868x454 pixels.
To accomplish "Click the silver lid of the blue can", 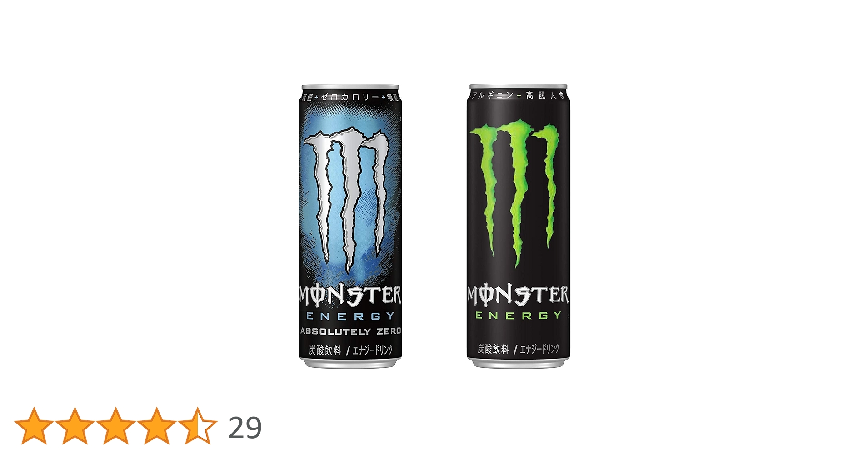I will point(350,88).
